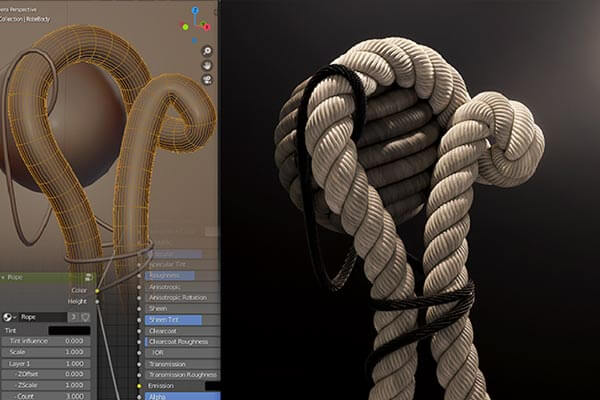Click the ZScale 1.000 value field
600x400 pixels.
coord(46,385)
